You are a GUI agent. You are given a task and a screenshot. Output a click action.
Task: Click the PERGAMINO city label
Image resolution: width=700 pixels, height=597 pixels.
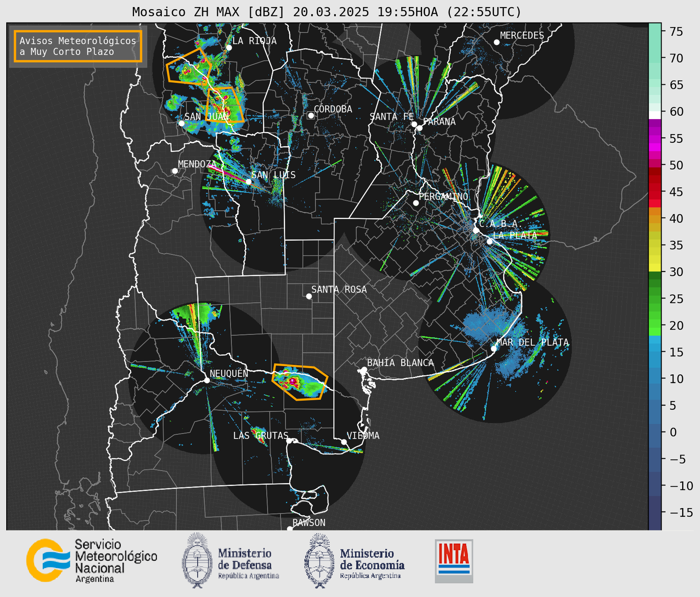click(444, 196)
